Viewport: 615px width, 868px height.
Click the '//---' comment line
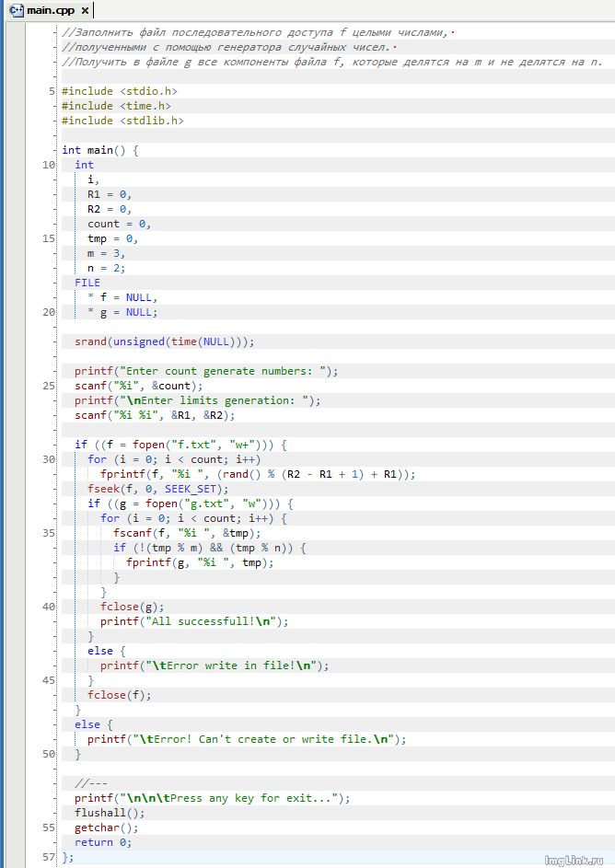pos(91,783)
